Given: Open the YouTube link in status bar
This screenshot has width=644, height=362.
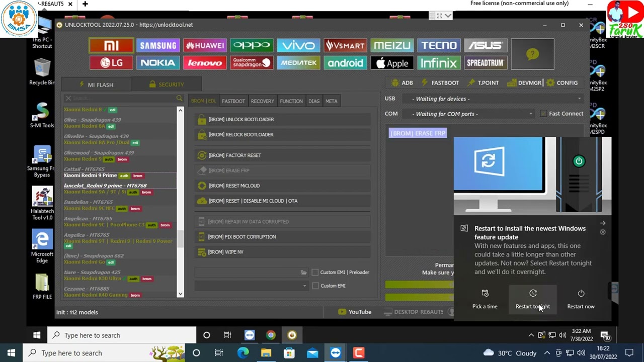Looking at the screenshot, I should (355, 312).
